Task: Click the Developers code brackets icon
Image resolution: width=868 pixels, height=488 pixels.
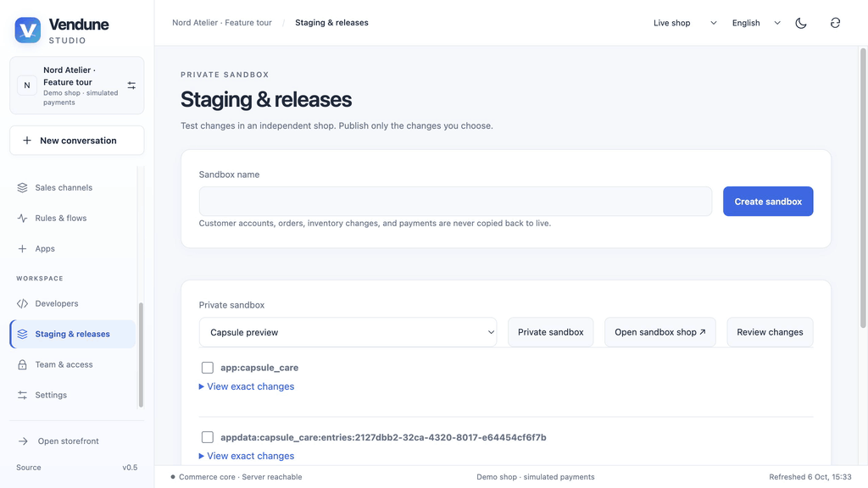Action: [22, 303]
